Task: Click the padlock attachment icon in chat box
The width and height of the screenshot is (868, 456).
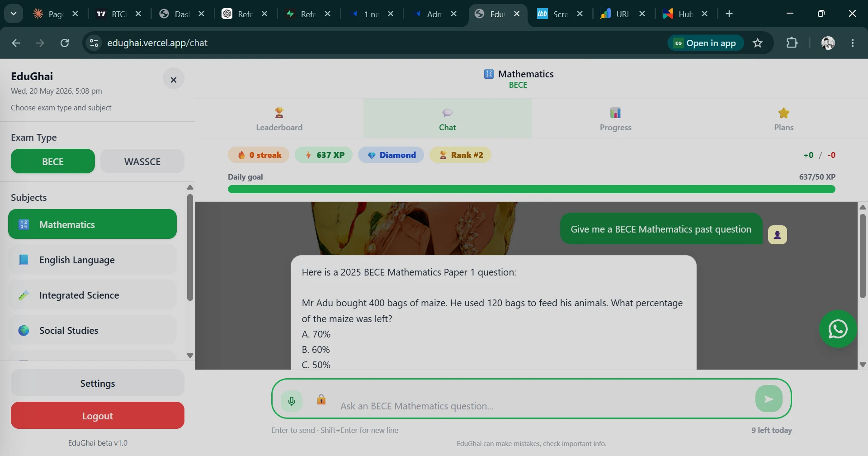Action: click(x=321, y=399)
